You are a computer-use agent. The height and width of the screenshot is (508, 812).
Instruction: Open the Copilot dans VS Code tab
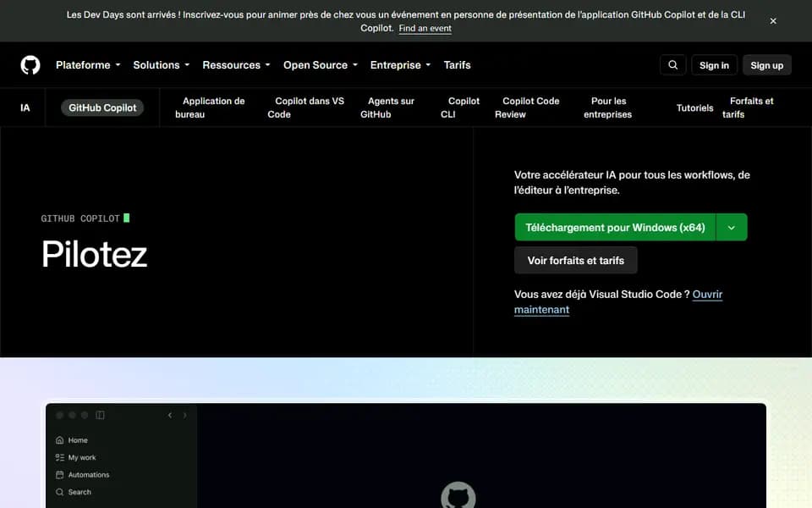[x=305, y=108]
